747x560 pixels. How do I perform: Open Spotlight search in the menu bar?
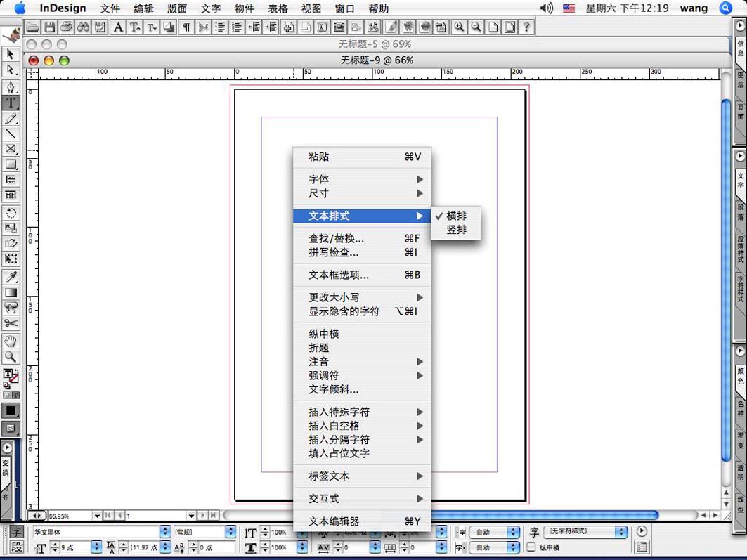[725, 8]
